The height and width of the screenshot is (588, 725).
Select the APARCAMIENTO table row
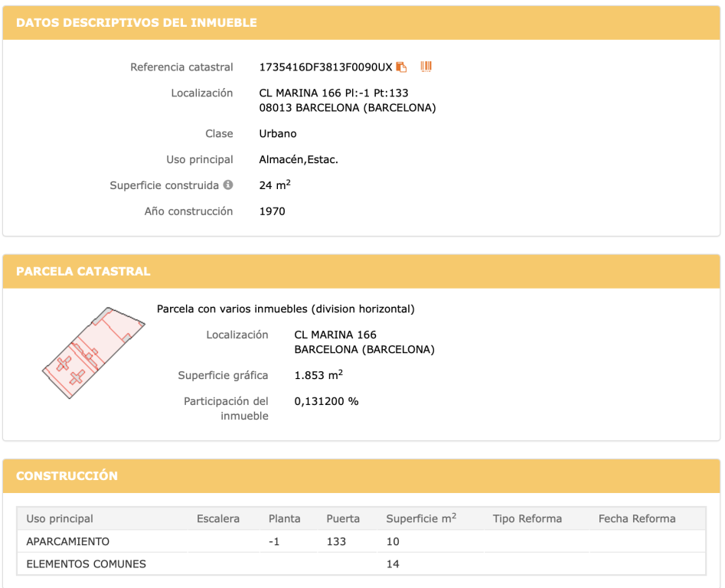[361, 541]
